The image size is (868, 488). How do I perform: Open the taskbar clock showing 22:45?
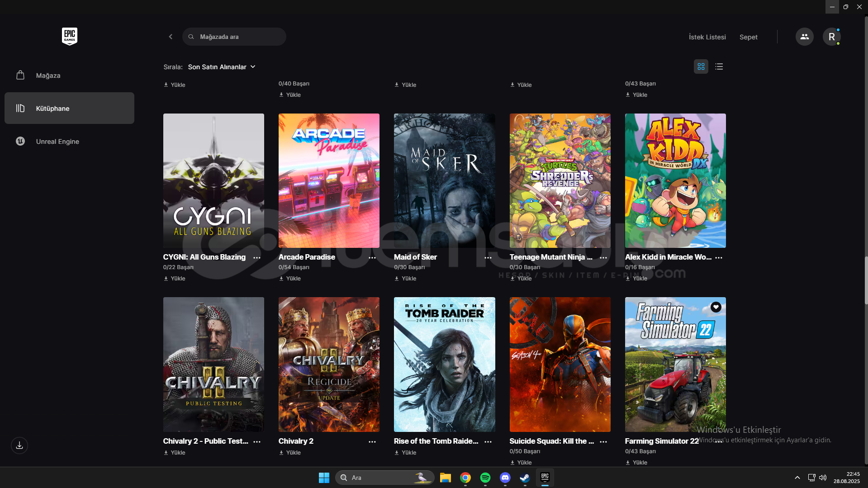(x=847, y=478)
